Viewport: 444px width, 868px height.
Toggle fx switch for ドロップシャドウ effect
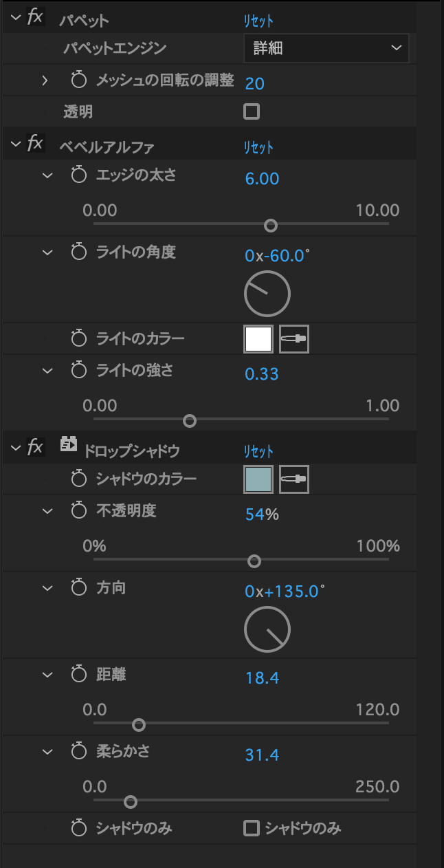pyautogui.click(x=35, y=448)
